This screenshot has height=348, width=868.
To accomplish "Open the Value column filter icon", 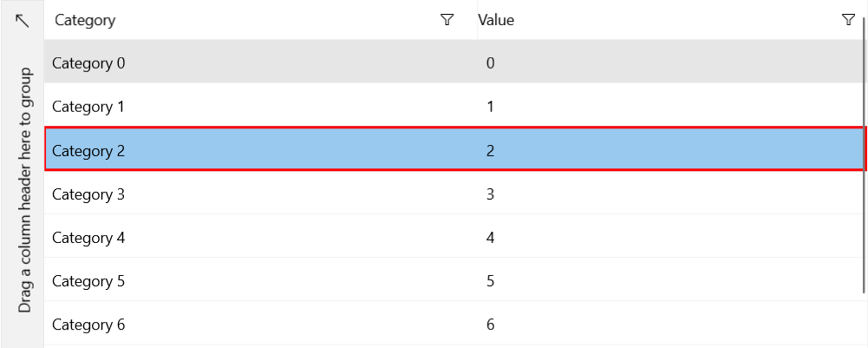I will click(849, 20).
